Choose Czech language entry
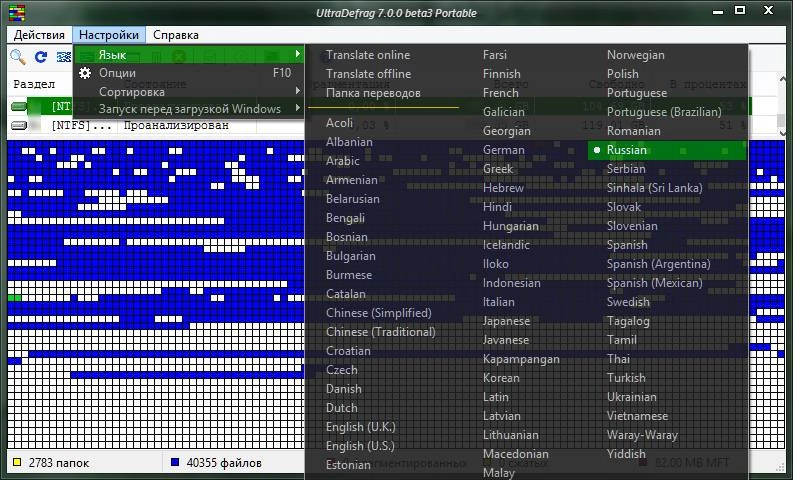 [x=341, y=370]
